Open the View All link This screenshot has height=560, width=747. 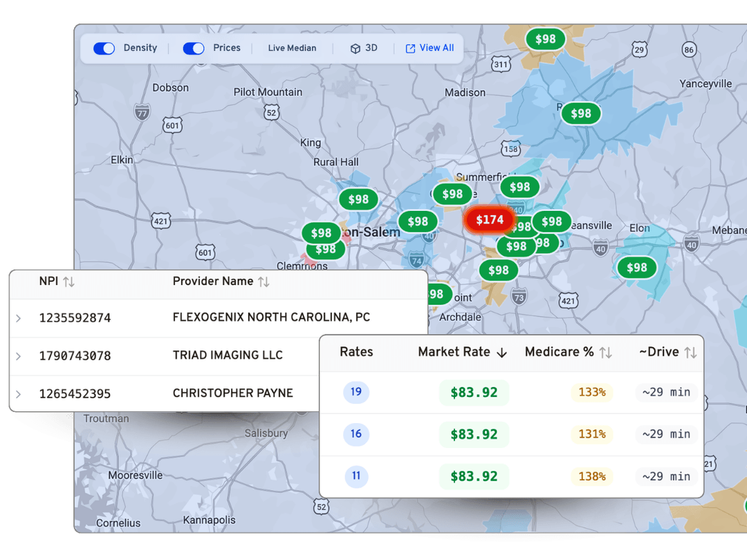click(x=430, y=48)
